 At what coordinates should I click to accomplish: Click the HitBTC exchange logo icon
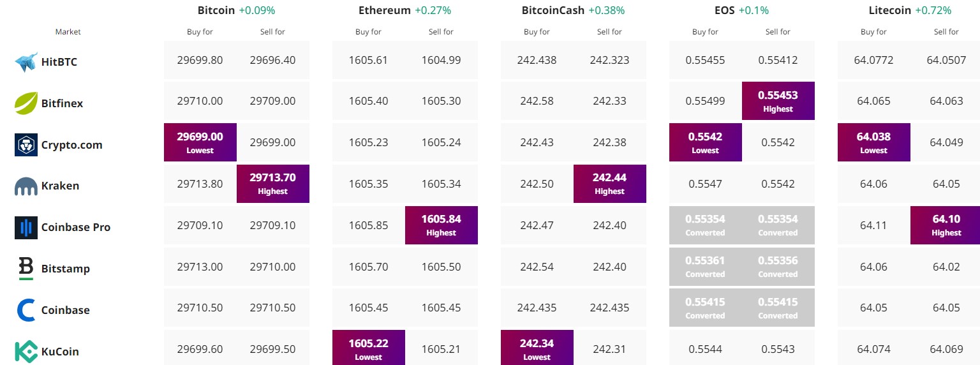[x=26, y=62]
